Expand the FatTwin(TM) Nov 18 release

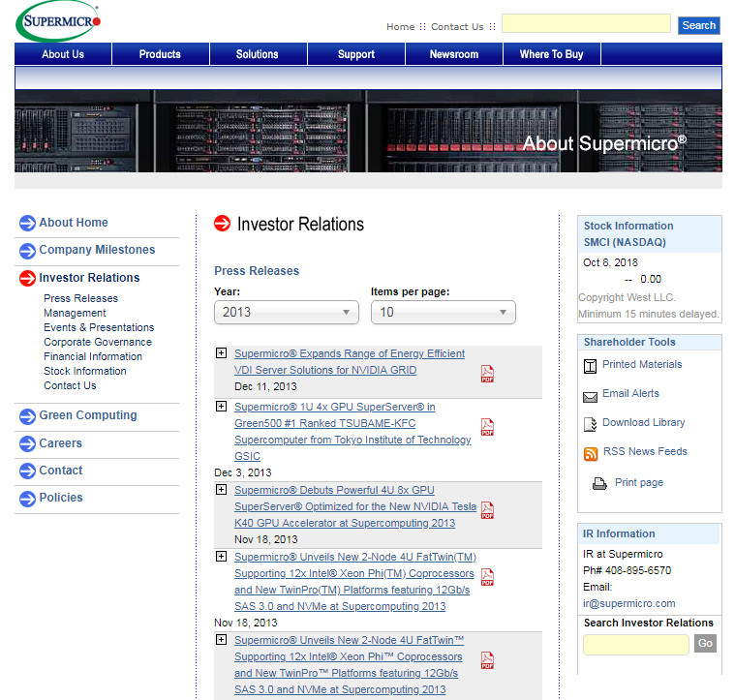click(x=221, y=556)
